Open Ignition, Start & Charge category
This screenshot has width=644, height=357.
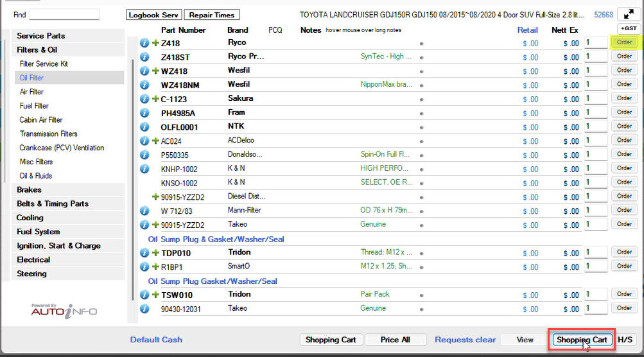(68, 246)
